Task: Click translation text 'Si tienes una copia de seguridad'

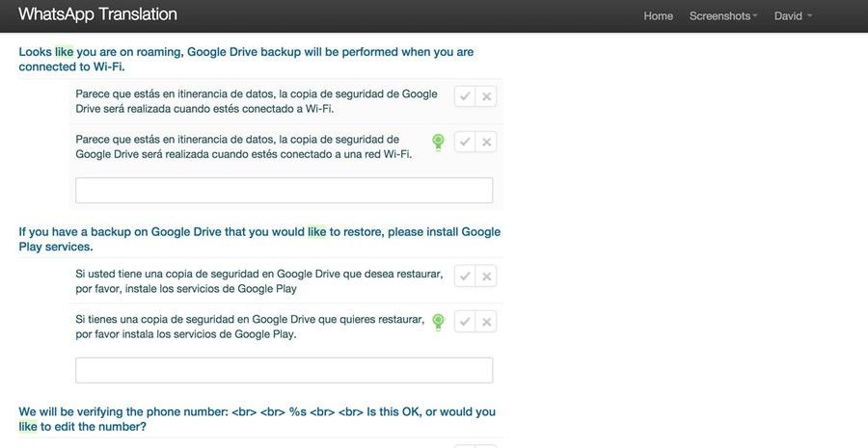Action: click(250, 327)
